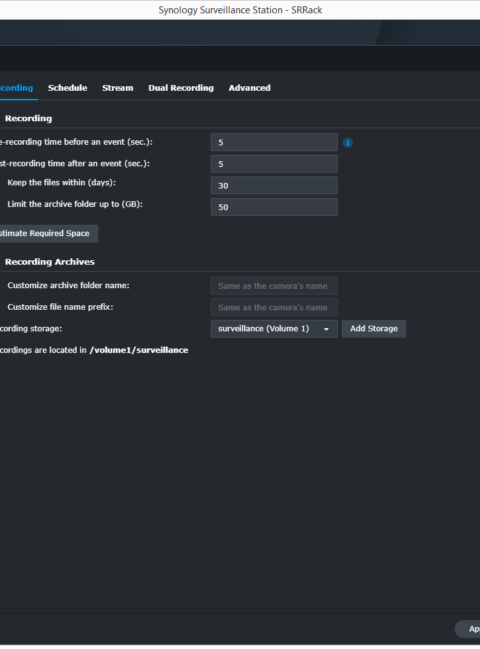
Task: Focus the Customize archive folder name field
Action: (x=274, y=286)
